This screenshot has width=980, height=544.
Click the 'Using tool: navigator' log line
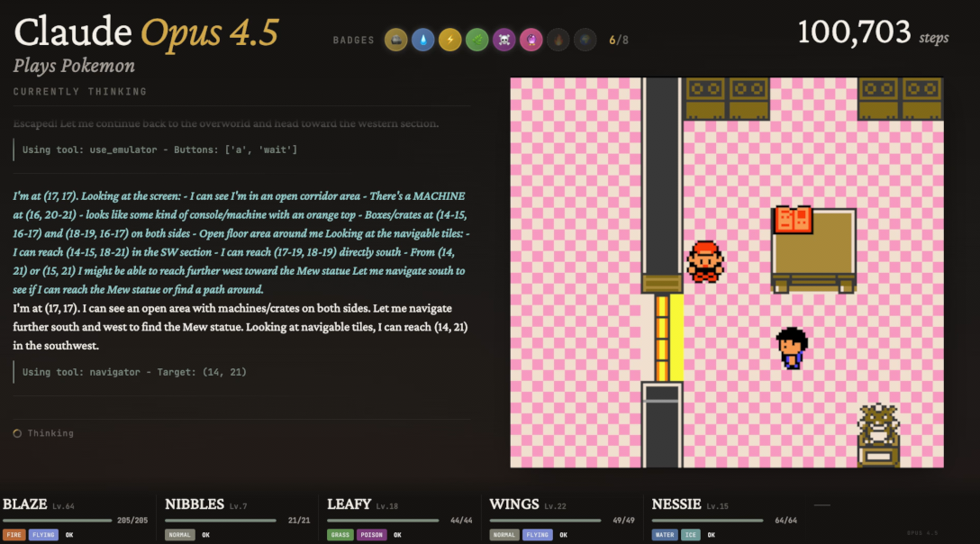pos(134,372)
